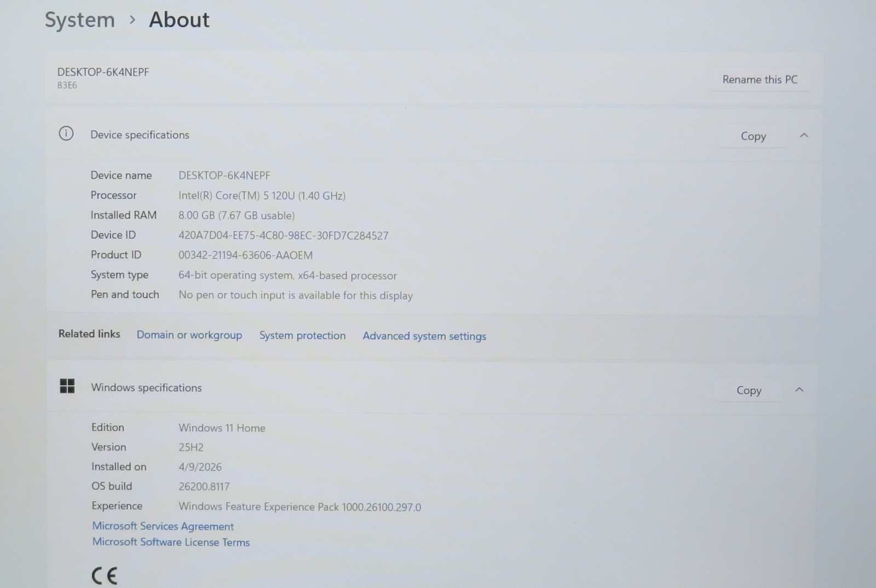The height and width of the screenshot is (588, 876).
Task: Click the Rename this PC button
Action: (760, 79)
